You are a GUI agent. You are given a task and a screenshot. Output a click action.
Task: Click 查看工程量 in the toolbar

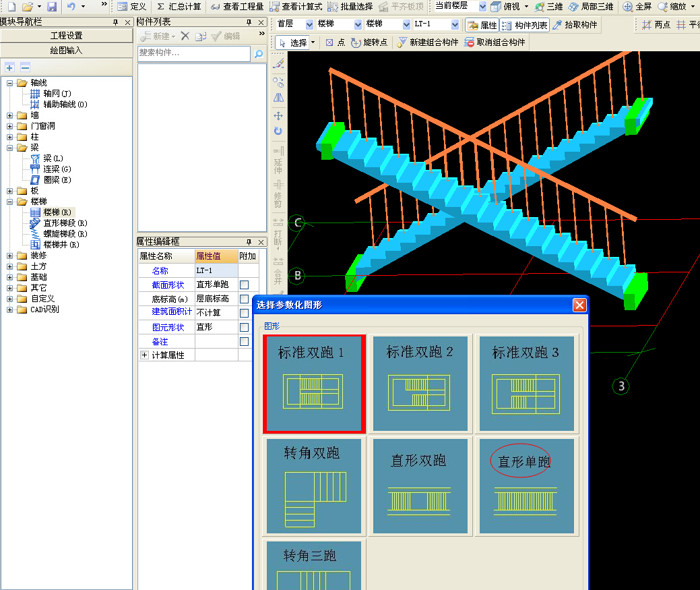(x=238, y=7)
